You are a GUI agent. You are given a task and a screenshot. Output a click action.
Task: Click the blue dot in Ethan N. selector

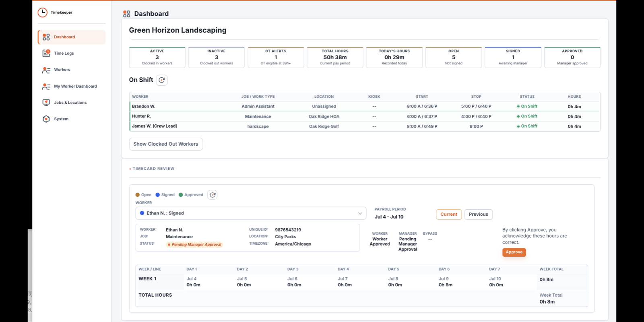pyautogui.click(x=142, y=213)
